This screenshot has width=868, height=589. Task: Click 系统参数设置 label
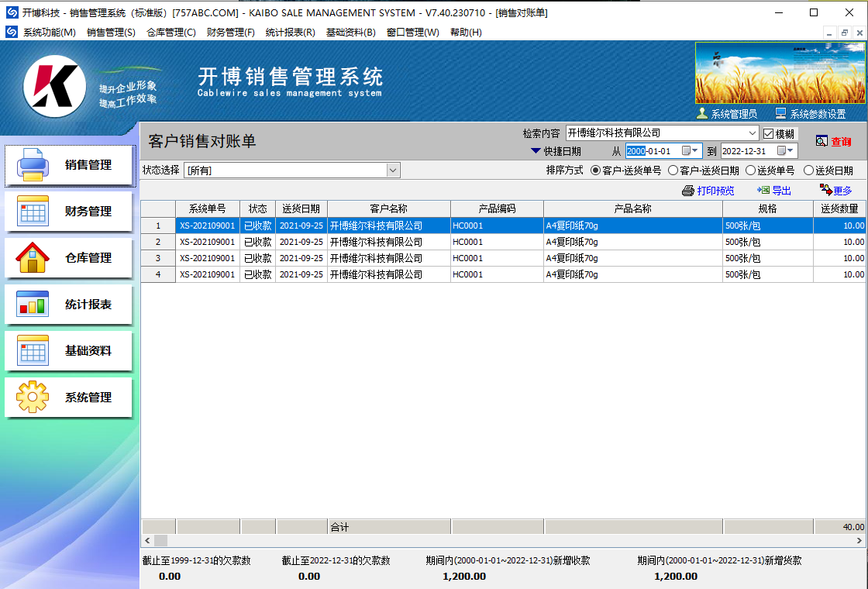tap(818, 114)
